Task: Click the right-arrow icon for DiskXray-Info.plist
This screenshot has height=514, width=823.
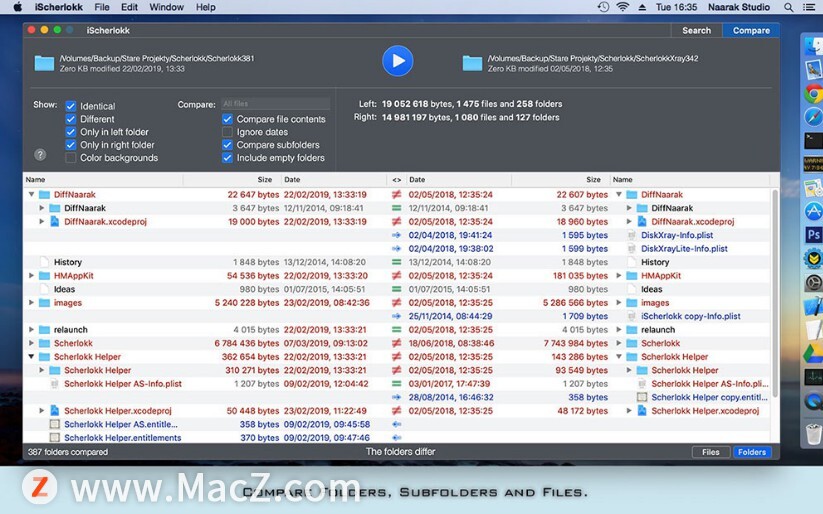Action: (396, 235)
